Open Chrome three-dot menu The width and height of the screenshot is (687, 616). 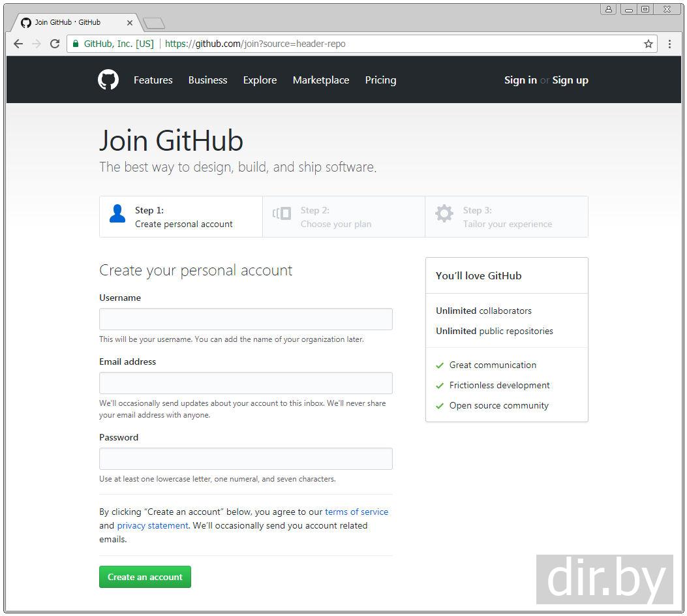pyautogui.click(x=669, y=44)
